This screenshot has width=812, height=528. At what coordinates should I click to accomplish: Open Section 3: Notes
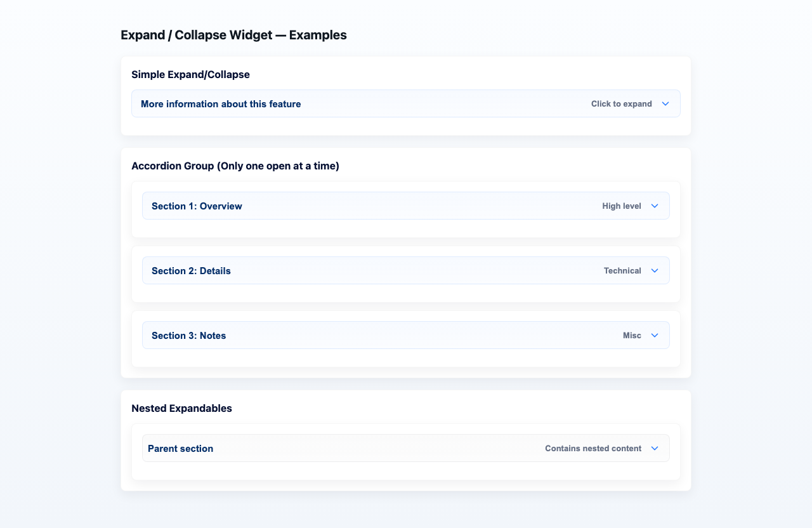point(406,335)
